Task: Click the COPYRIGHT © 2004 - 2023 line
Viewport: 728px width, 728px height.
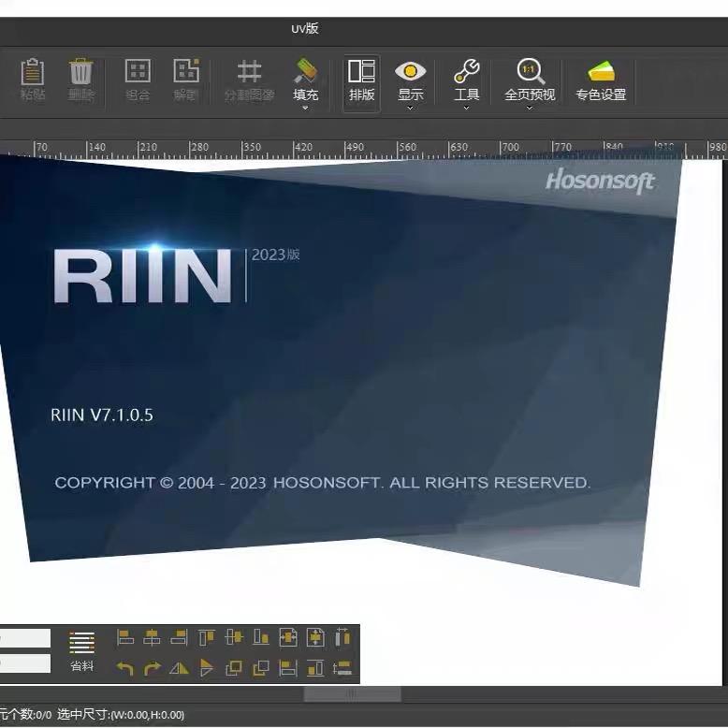Action: [x=322, y=483]
